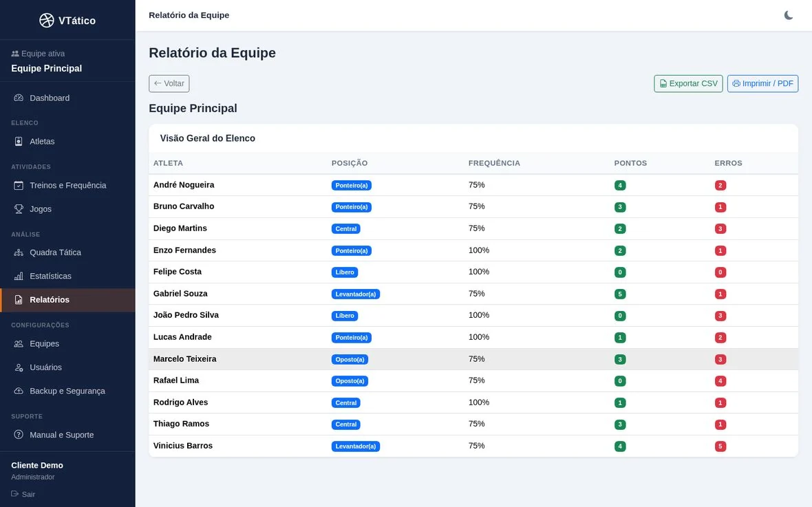
Task: Click the FREQUÊNCIA column header
Action: [494, 163]
